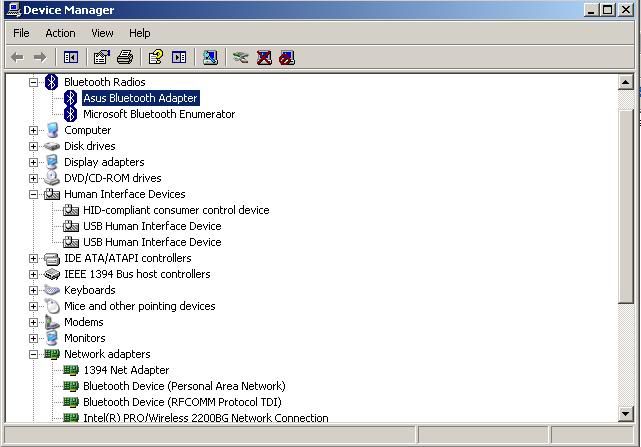Screen dimensions: 641x447
Task: Click the Computer category icon
Action: tap(52, 130)
